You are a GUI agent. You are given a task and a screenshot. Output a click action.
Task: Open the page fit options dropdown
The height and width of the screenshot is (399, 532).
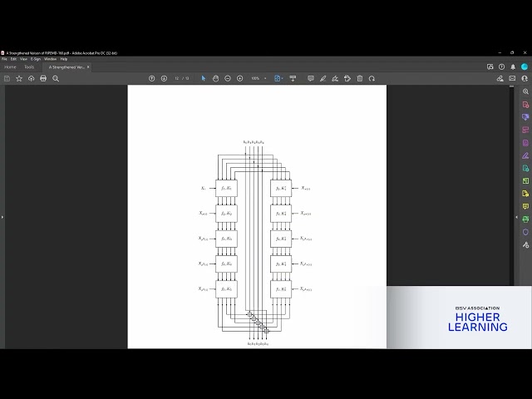click(x=278, y=78)
